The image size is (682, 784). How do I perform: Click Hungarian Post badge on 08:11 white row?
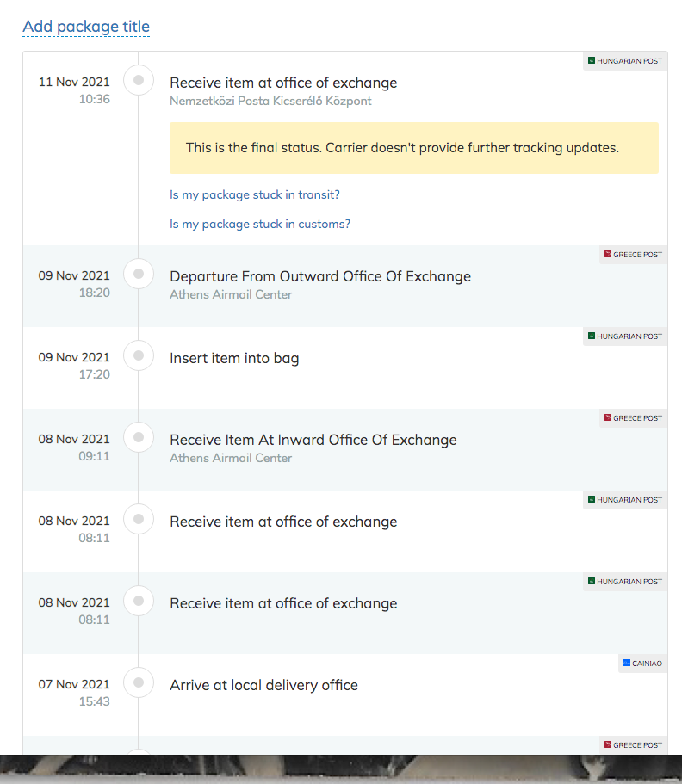pos(625,500)
